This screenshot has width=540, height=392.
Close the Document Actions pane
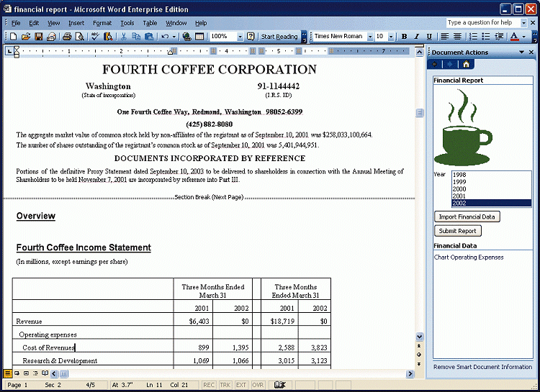(x=531, y=53)
